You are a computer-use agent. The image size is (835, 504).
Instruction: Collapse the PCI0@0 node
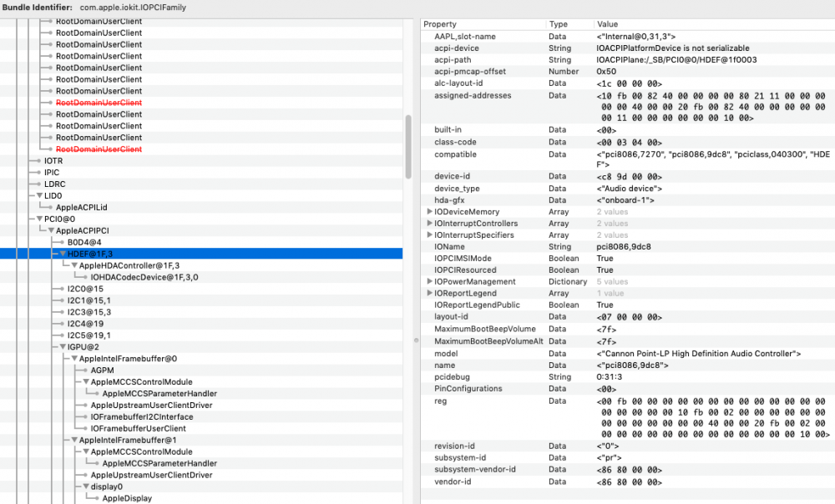coord(39,219)
